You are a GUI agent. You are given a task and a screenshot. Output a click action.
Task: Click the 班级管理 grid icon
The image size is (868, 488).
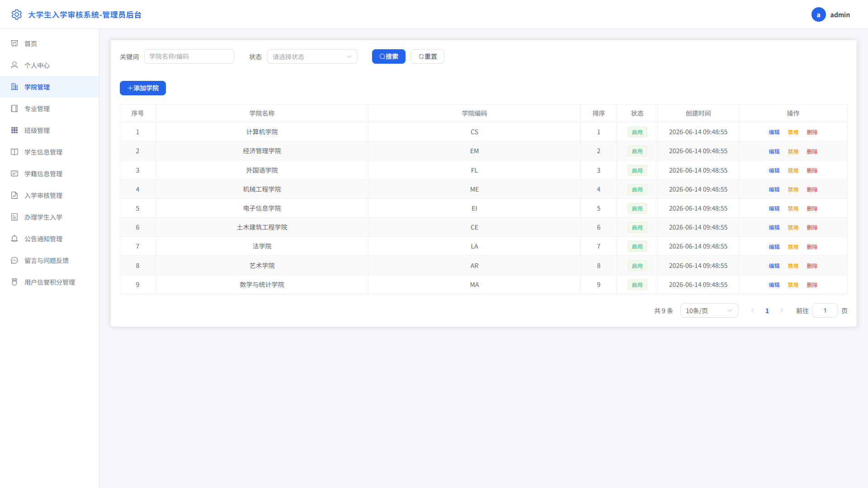[14, 130]
